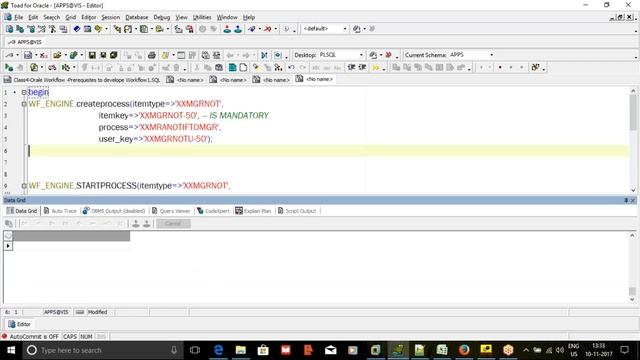Click the white blank page icon
This screenshot has height=360, width=640.
(243, 68)
